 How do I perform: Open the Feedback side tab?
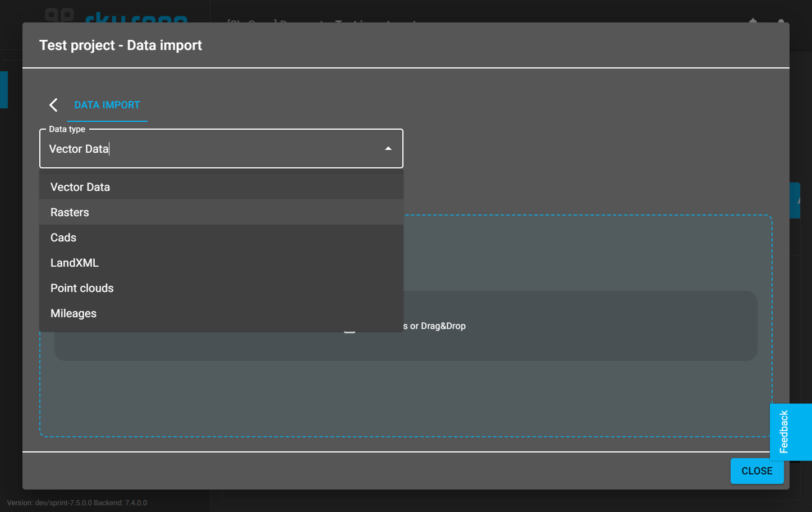(791, 432)
